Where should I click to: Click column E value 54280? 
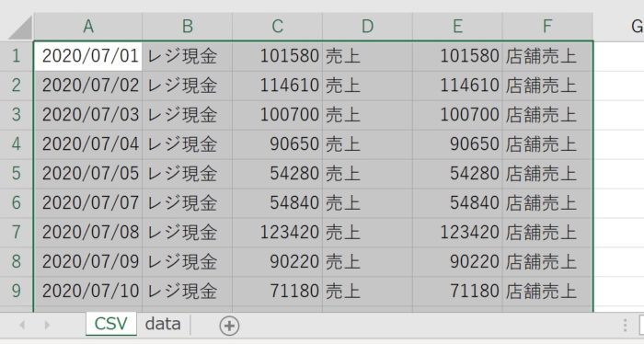457,174
